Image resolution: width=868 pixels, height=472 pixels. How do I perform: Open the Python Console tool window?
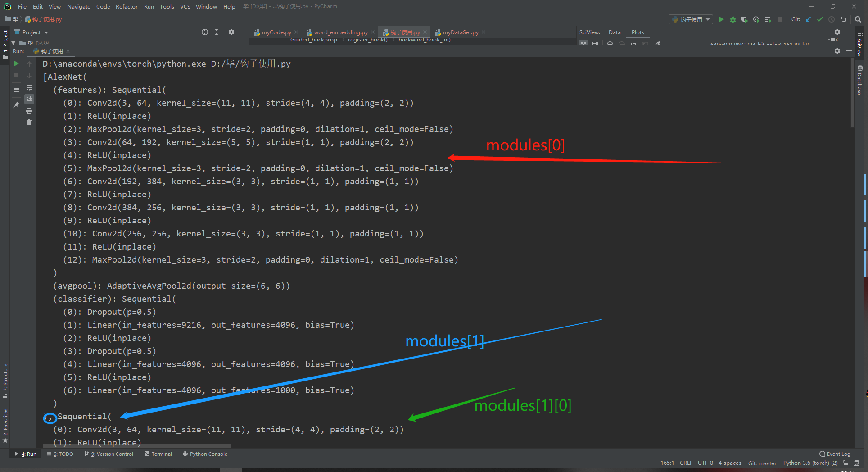click(205, 454)
